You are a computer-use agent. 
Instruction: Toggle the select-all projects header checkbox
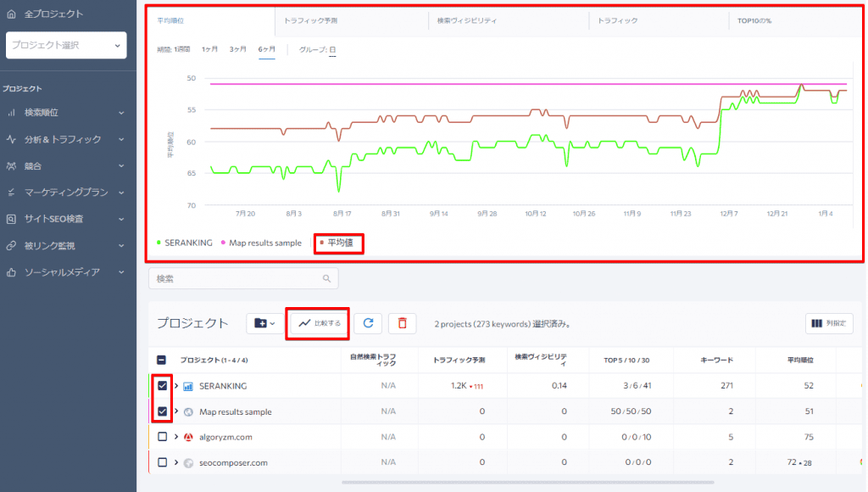click(x=161, y=361)
